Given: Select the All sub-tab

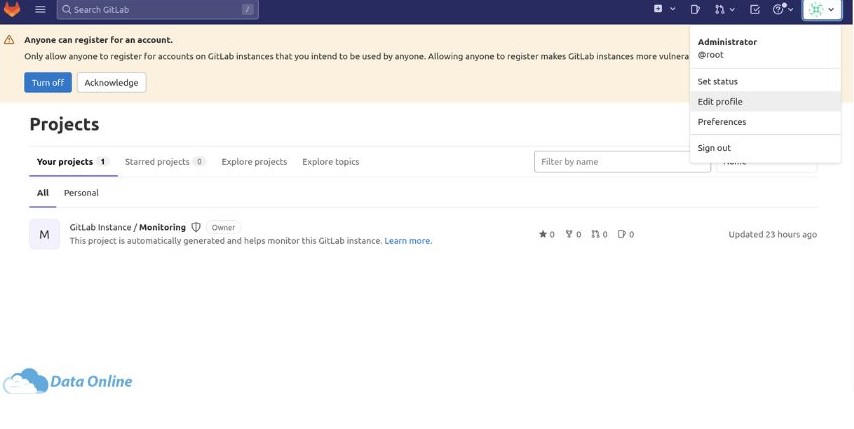Looking at the screenshot, I should (42, 193).
